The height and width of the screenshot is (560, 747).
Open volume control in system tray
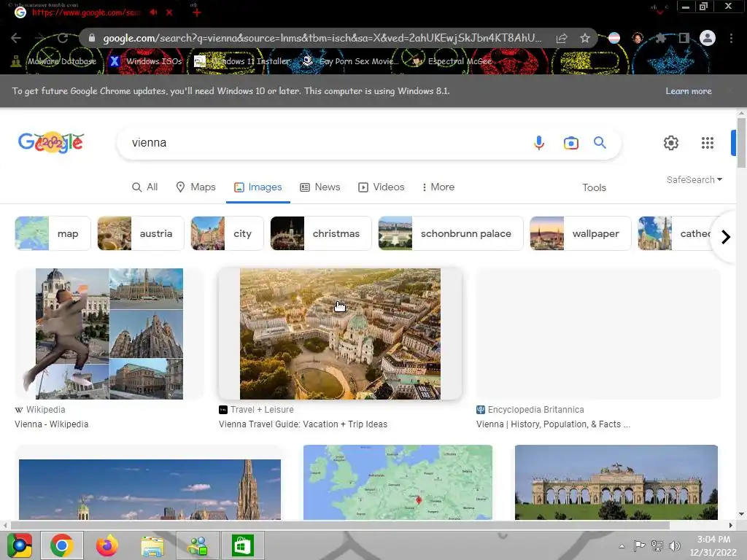(x=674, y=545)
